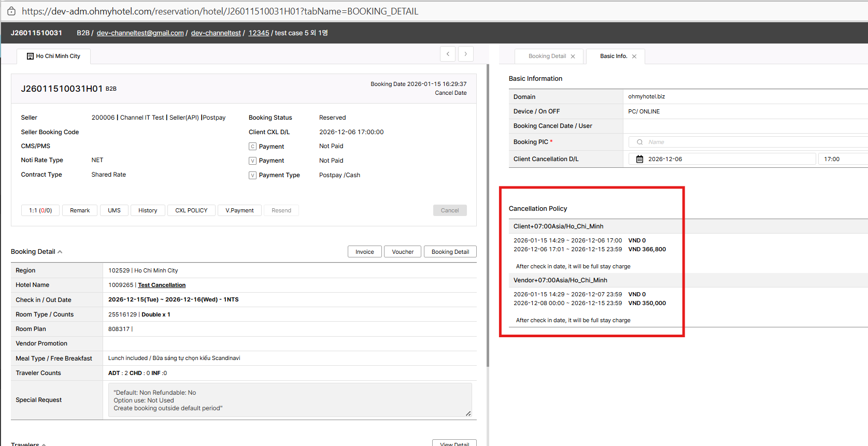The width and height of the screenshot is (868, 446).
Task: Click the C box beside Payment
Action: [253, 147]
